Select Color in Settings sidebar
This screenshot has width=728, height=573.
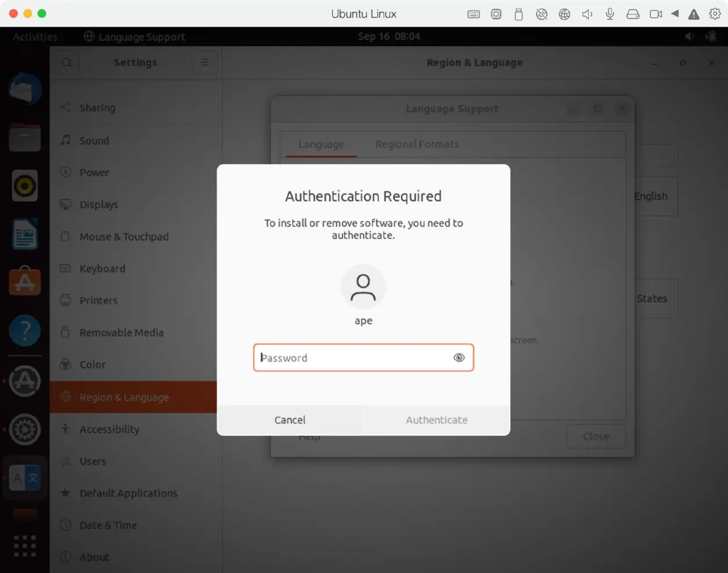(x=136, y=364)
